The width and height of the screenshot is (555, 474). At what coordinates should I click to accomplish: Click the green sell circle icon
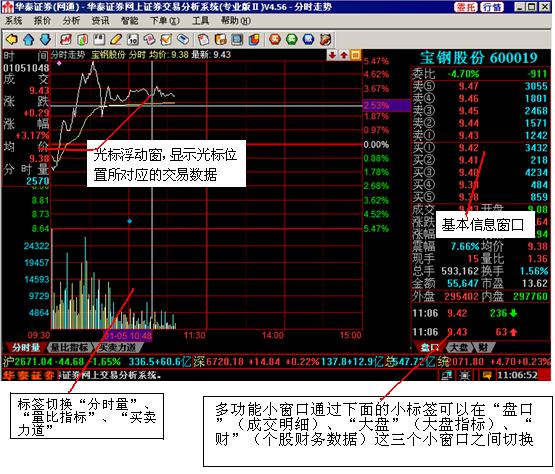292,39
